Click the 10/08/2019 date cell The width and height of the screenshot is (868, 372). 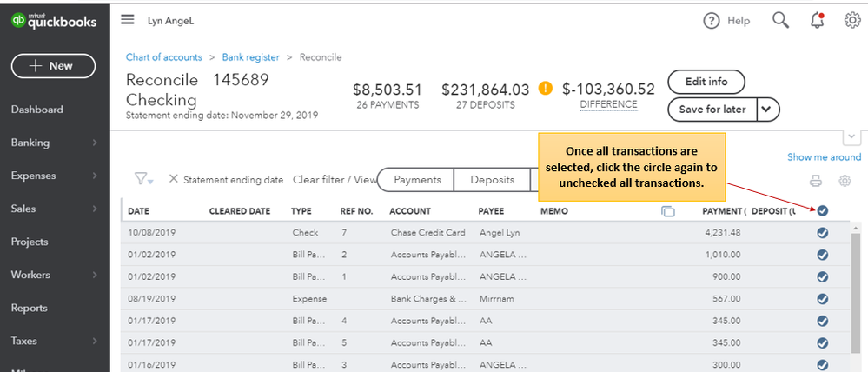152,233
